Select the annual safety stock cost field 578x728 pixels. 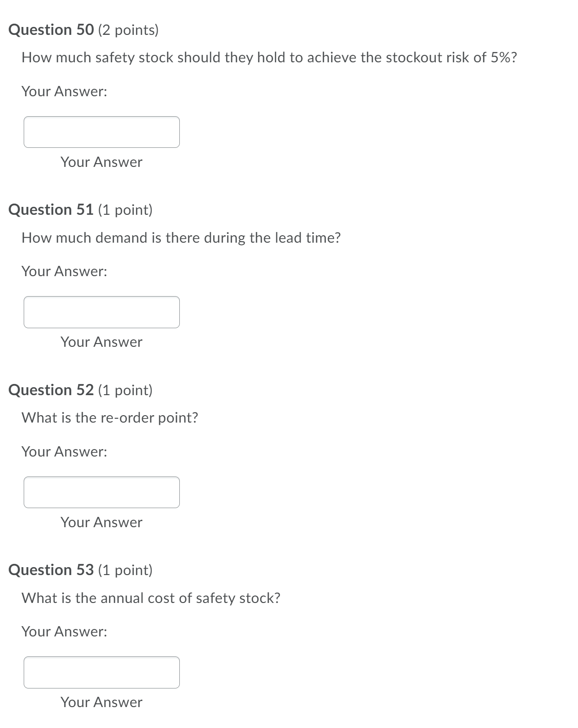click(102, 672)
